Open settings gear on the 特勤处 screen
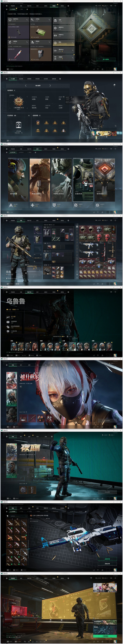This screenshot has width=123, height=644. tap(115, 6)
